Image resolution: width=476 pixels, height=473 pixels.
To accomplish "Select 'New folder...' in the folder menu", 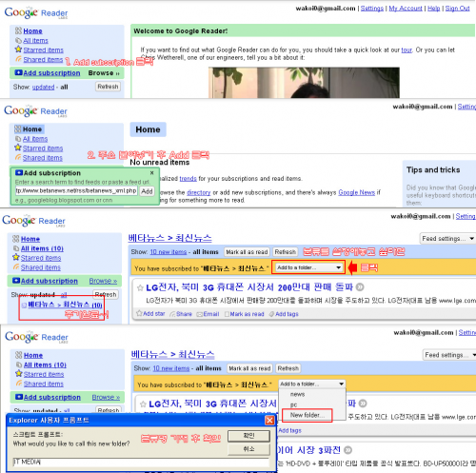I will point(307,415).
